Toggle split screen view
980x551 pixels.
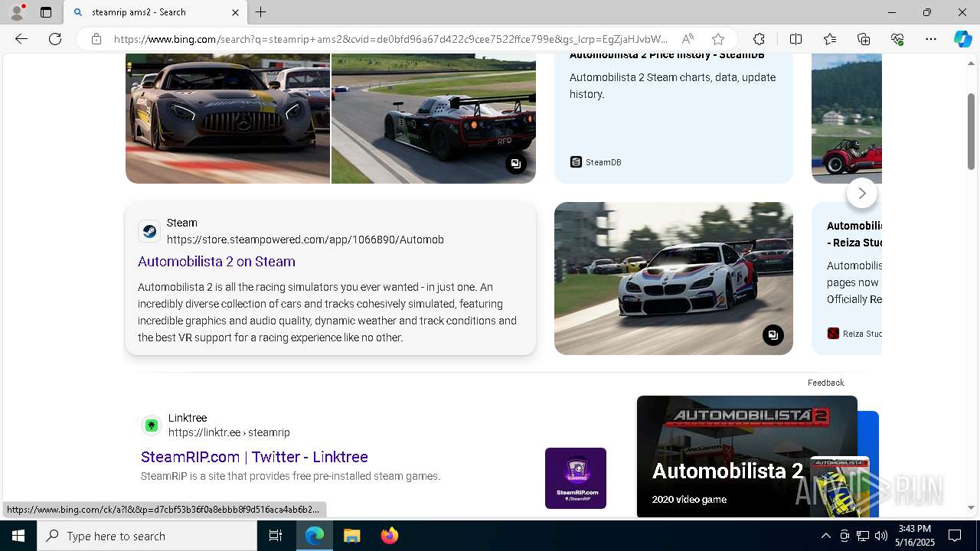[x=795, y=39]
